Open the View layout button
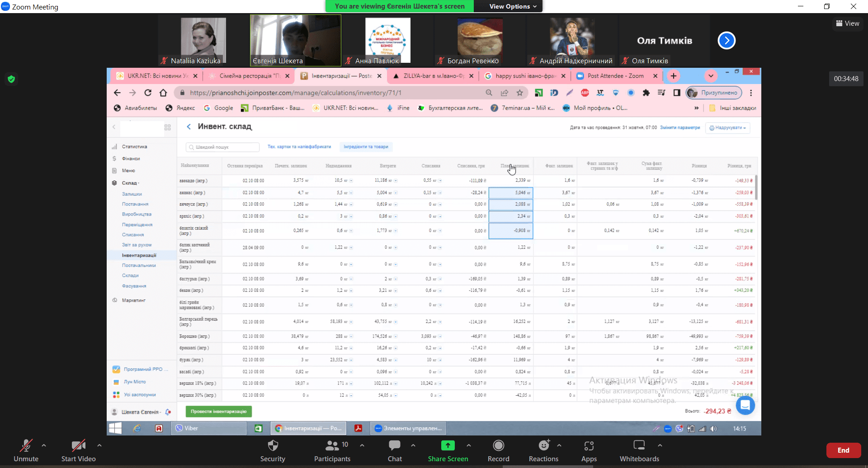868x468 pixels. 848,23
